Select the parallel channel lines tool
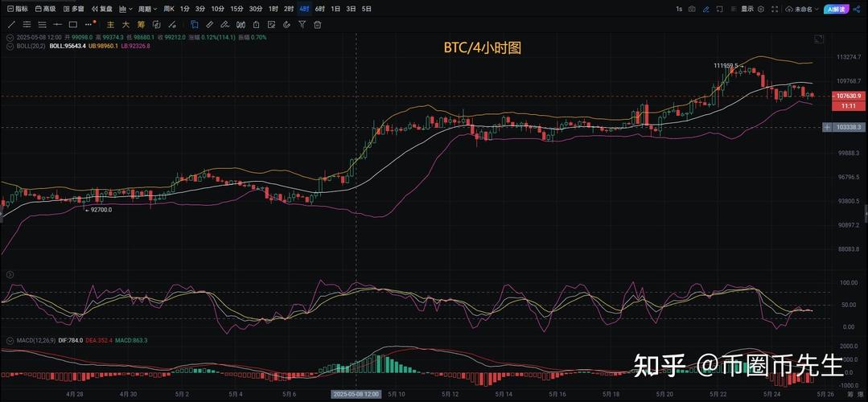This screenshot has width=868, height=402. [x=27, y=25]
